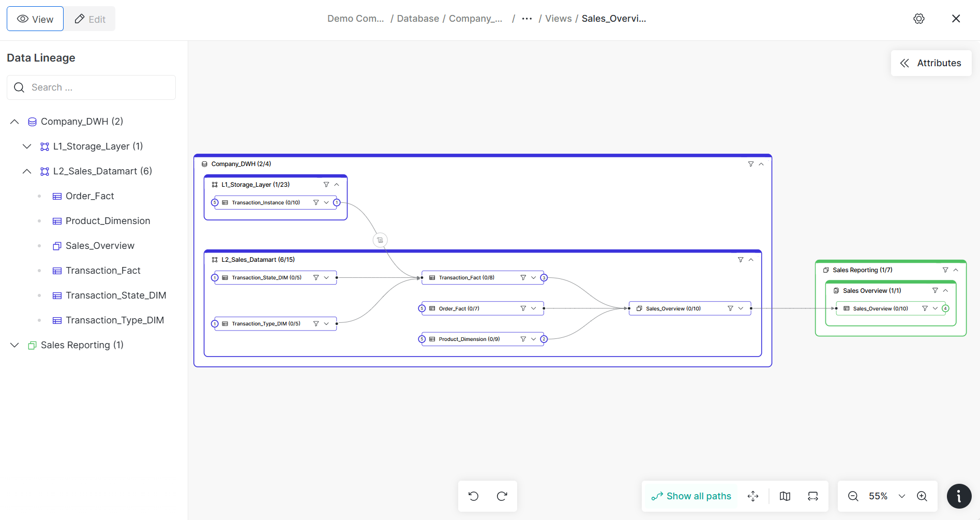Switch to Edit mode

pos(90,19)
